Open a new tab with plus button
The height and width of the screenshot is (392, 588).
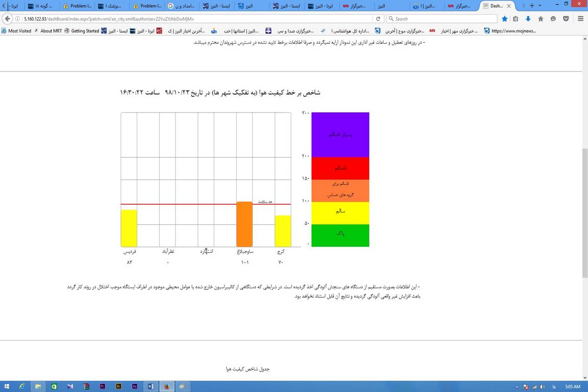532,5
